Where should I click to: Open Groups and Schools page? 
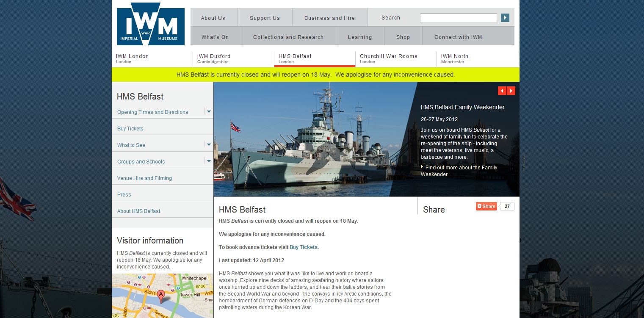coord(141,162)
